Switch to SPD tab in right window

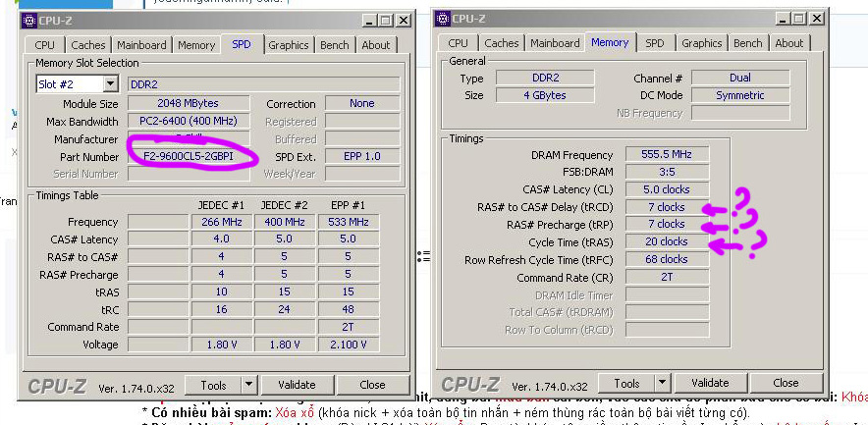654,43
